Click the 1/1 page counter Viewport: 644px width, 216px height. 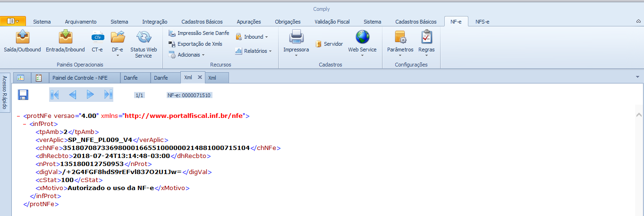coord(139,95)
